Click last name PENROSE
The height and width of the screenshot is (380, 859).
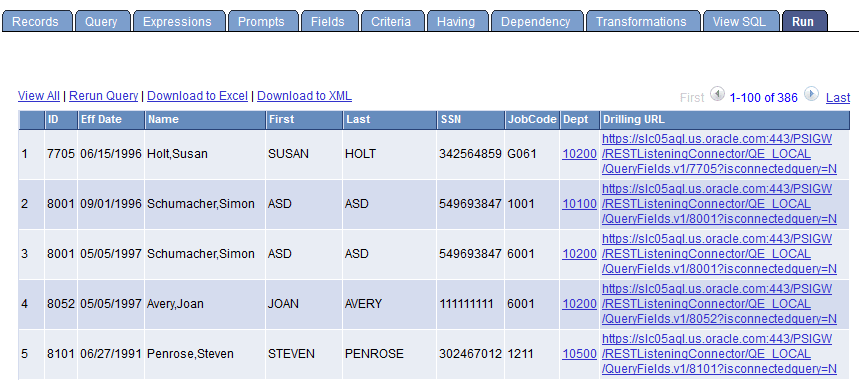click(x=374, y=354)
